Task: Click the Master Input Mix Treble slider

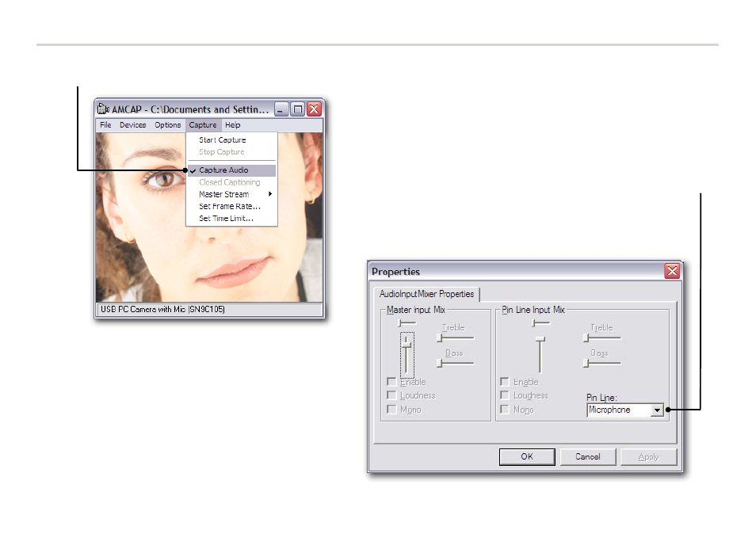Action: tap(456, 338)
